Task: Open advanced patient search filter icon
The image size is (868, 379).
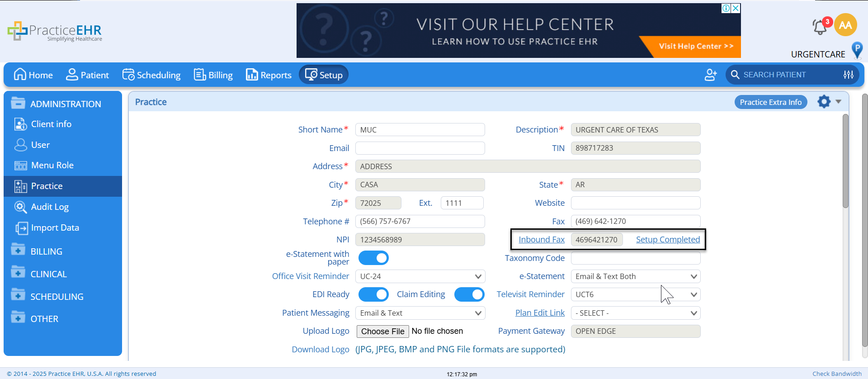Action: click(849, 75)
